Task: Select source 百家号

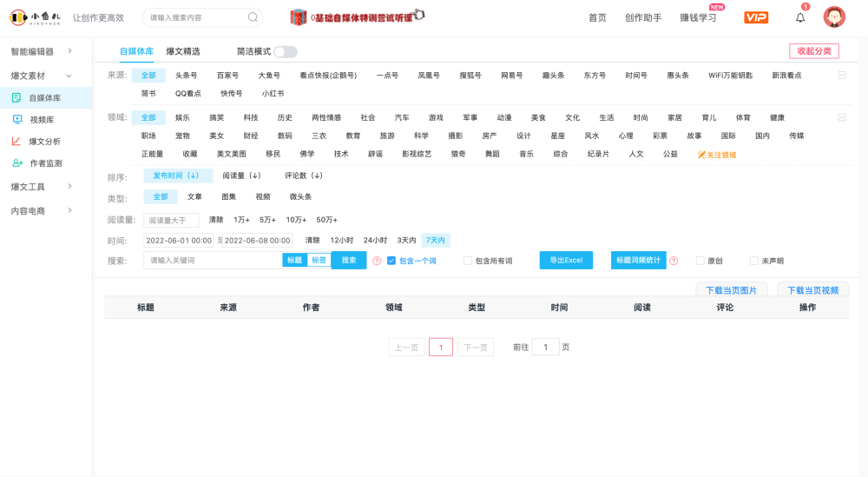Action: click(227, 76)
